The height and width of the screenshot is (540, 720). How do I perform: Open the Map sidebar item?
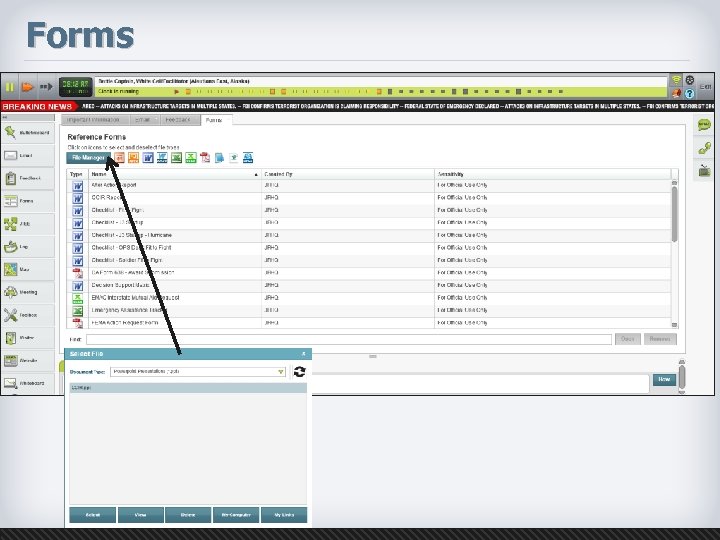coord(28,270)
